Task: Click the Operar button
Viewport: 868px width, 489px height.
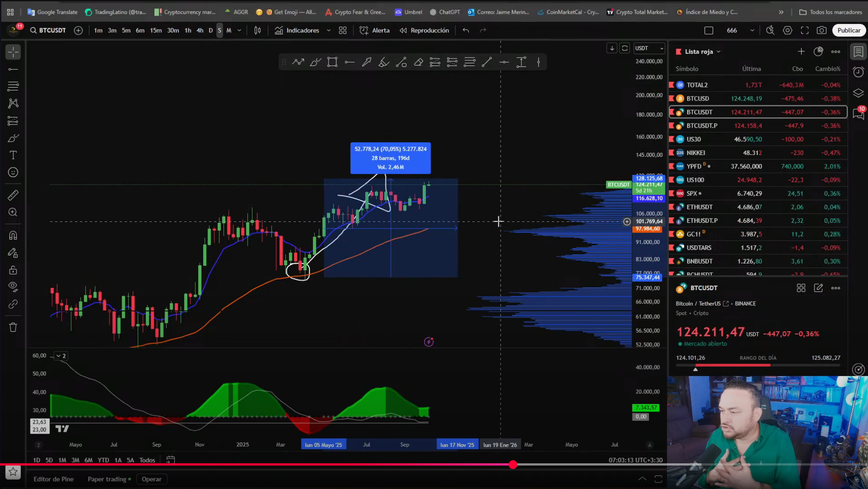Action: [151, 479]
